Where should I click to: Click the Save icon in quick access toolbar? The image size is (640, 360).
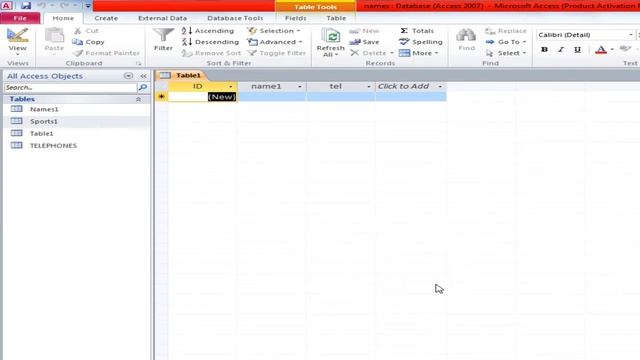pos(26,6)
